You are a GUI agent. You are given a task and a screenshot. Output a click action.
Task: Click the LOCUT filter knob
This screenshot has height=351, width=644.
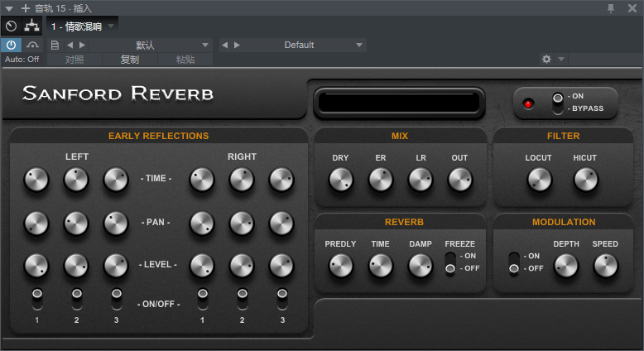(539, 180)
